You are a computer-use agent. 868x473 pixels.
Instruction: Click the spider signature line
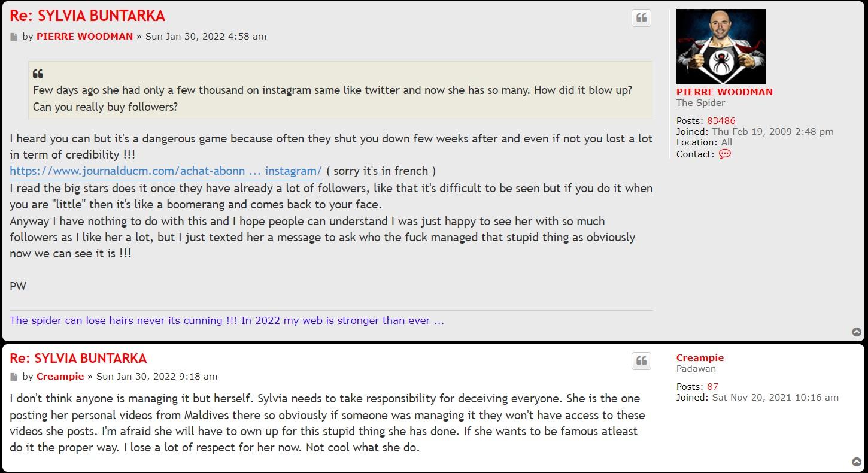pyautogui.click(x=227, y=320)
